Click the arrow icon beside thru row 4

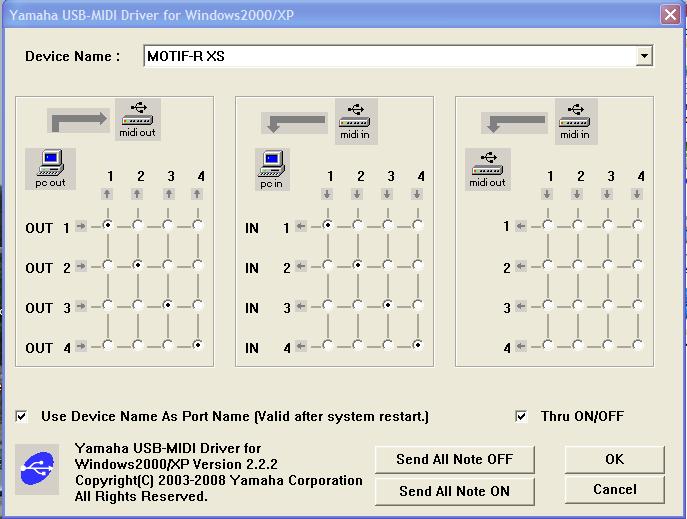tap(521, 346)
